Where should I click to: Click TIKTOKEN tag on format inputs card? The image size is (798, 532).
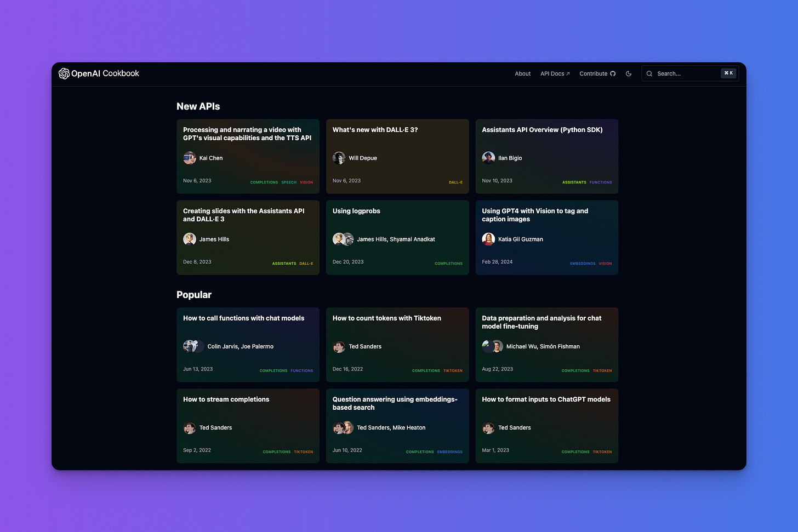pyautogui.click(x=602, y=452)
